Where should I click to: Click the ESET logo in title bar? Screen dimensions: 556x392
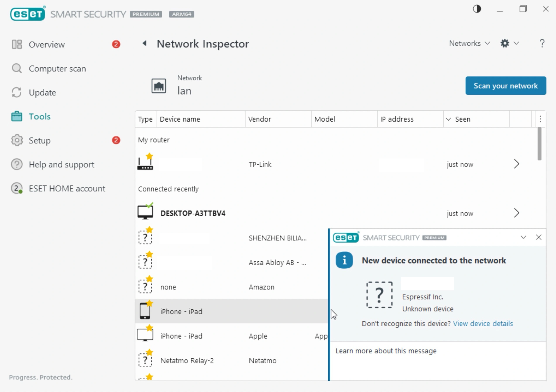point(28,14)
